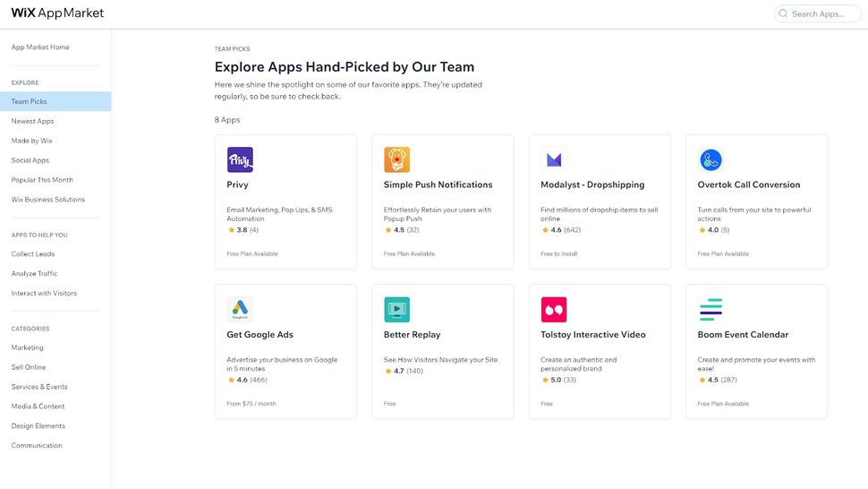Click the Wix App Market logo
This screenshot has width=868, height=489.
[57, 13]
